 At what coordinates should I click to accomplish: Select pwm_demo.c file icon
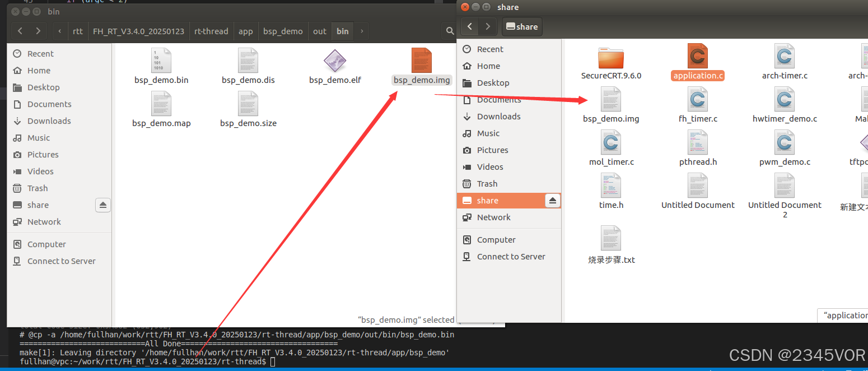(785, 142)
